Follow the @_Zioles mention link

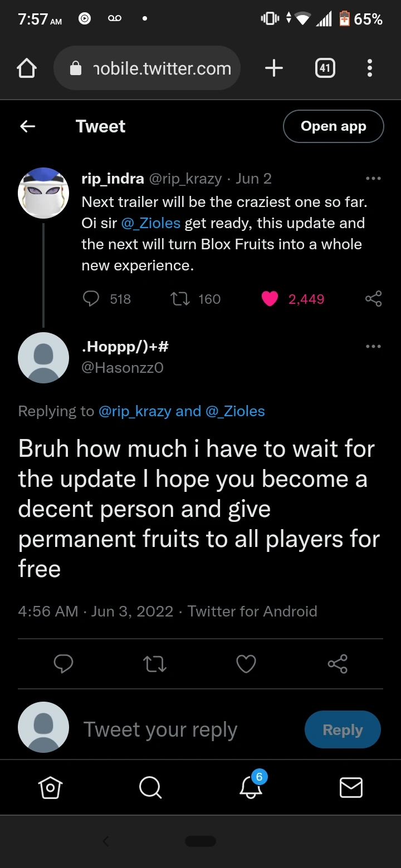tap(151, 223)
